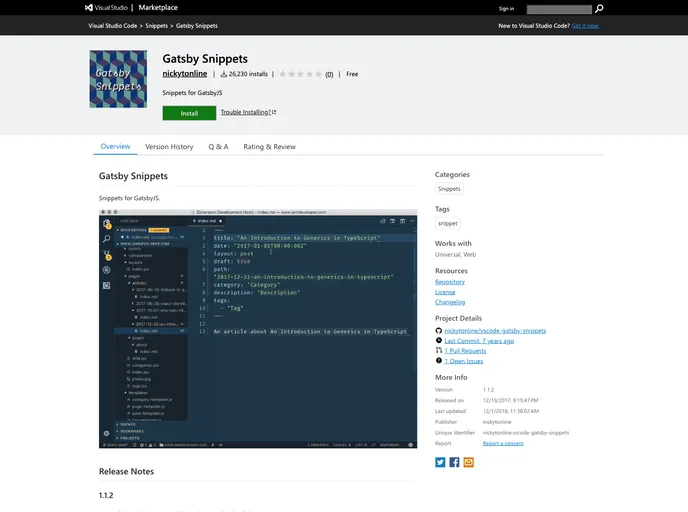The height and width of the screenshot is (512, 688).
Task: Share on Facebook icon
Action: click(454, 462)
